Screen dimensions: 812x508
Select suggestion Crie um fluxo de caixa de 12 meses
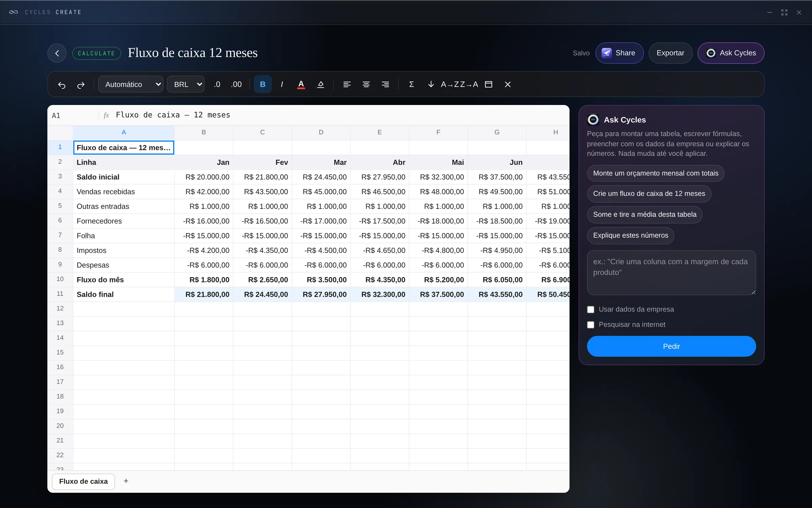pyautogui.click(x=649, y=194)
